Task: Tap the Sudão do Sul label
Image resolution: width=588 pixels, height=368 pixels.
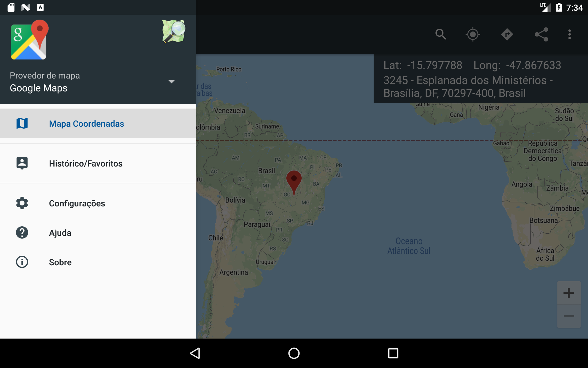Action: [564, 114]
